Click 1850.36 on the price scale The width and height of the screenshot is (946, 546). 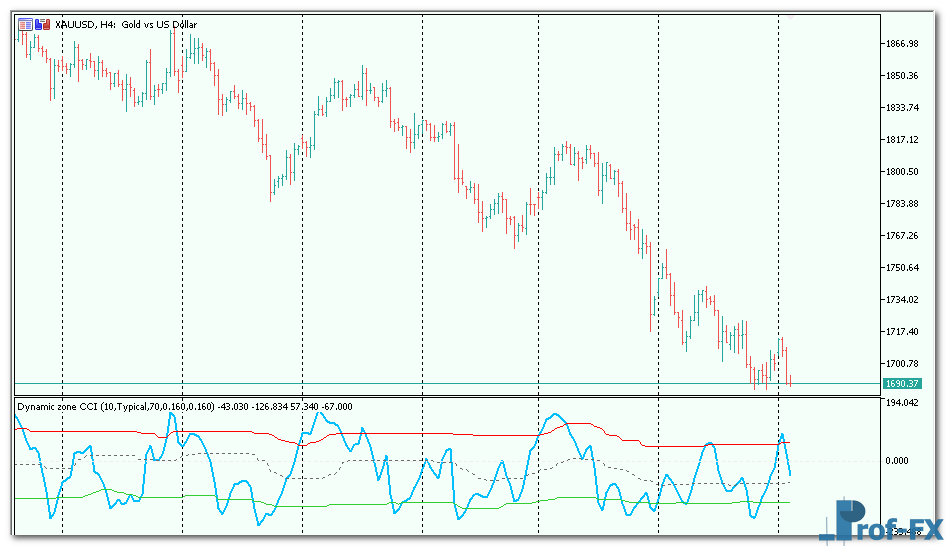(902, 76)
